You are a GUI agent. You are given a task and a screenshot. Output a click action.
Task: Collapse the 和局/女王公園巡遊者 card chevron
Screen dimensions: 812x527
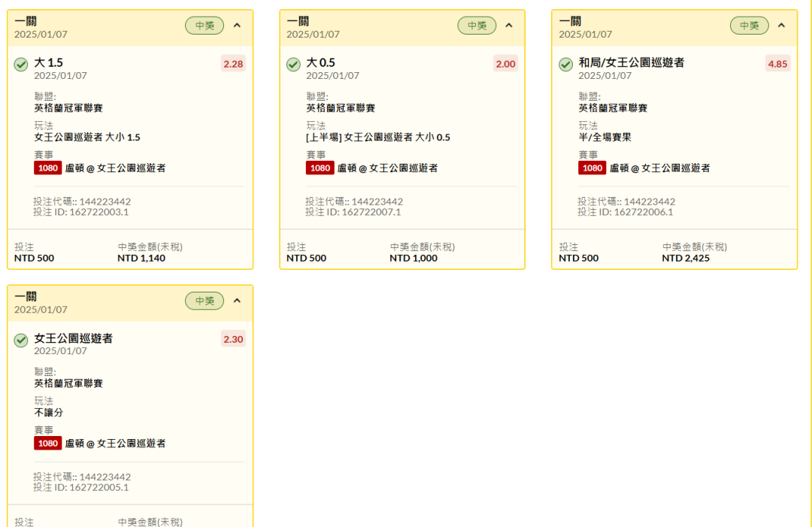(781, 26)
